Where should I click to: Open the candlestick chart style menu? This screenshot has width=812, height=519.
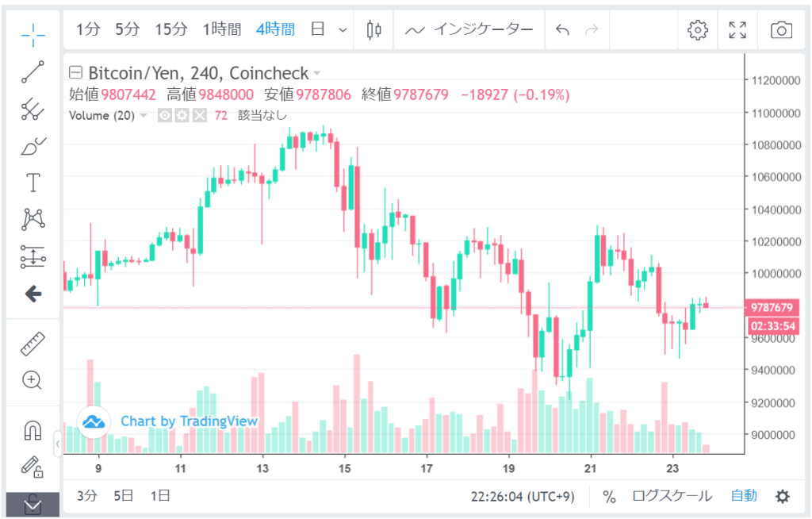pos(374,30)
